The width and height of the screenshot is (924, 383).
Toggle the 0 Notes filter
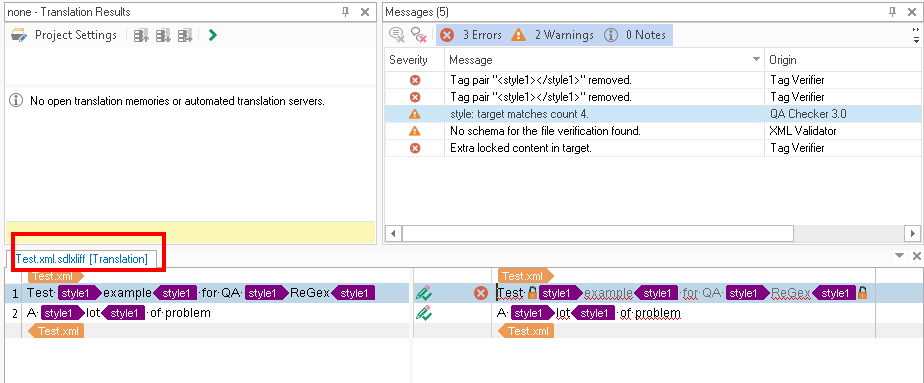(x=635, y=35)
